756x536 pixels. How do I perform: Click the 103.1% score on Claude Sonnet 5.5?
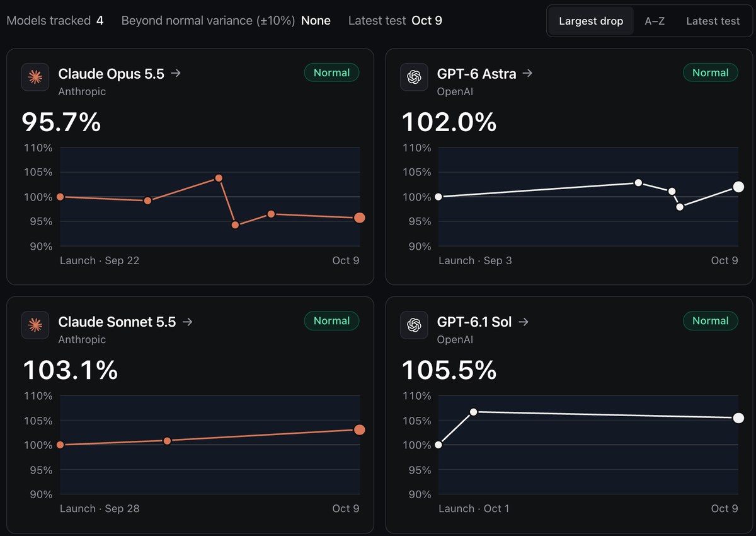(70, 370)
